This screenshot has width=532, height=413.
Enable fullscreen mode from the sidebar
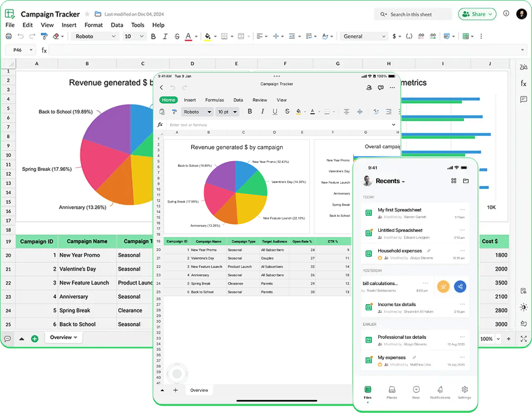523,337
